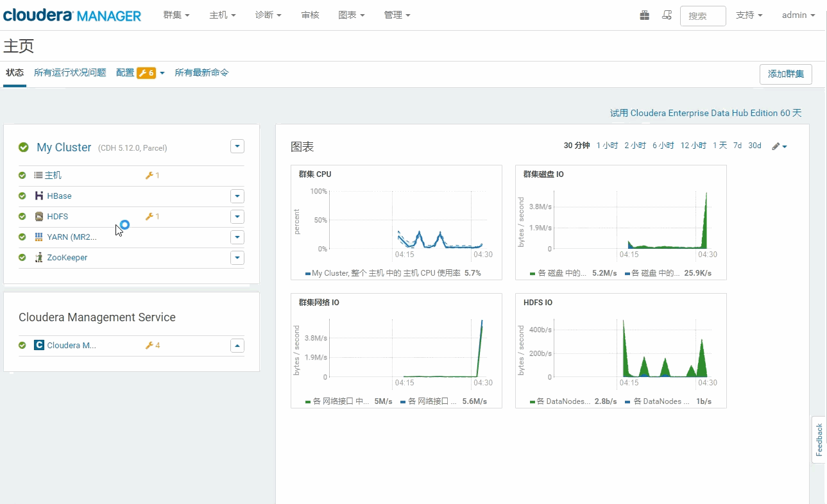Click the green health icon beside My Cluster

[x=24, y=147]
